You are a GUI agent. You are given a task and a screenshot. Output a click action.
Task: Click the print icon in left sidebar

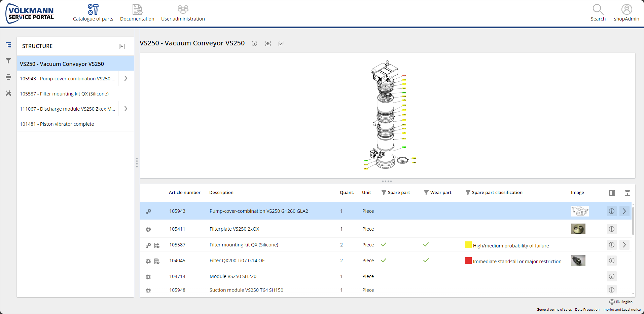click(8, 77)
